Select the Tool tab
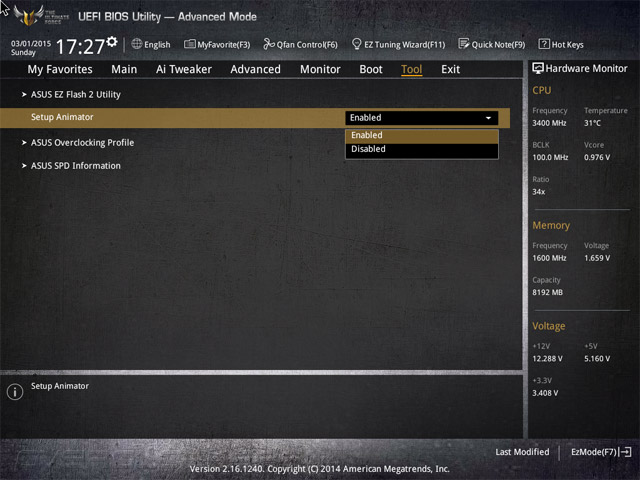Screen dimensions: 640x480 click(x=411, y=69)
